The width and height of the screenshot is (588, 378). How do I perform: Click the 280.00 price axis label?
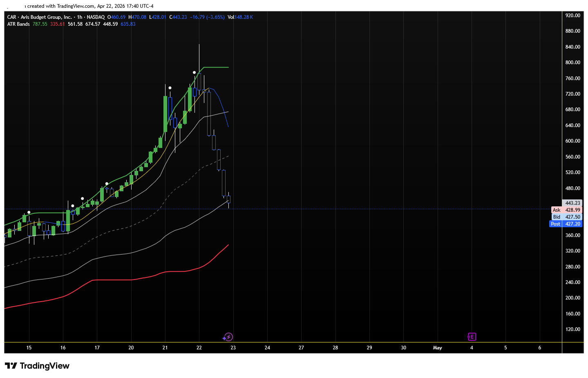tap(572, 267)
